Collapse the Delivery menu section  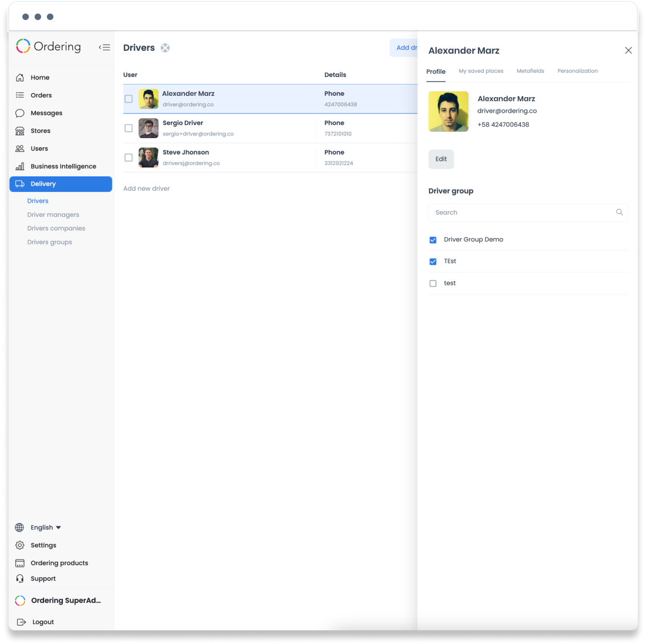click(61, 184)
